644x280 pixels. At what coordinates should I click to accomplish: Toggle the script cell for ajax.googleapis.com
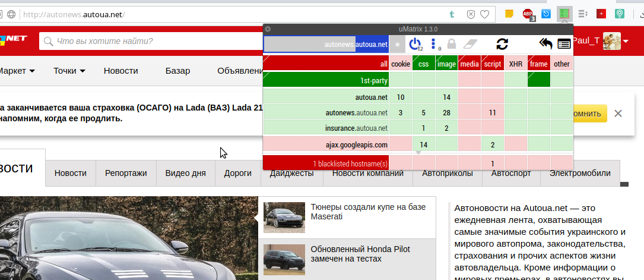click(493, 144)
